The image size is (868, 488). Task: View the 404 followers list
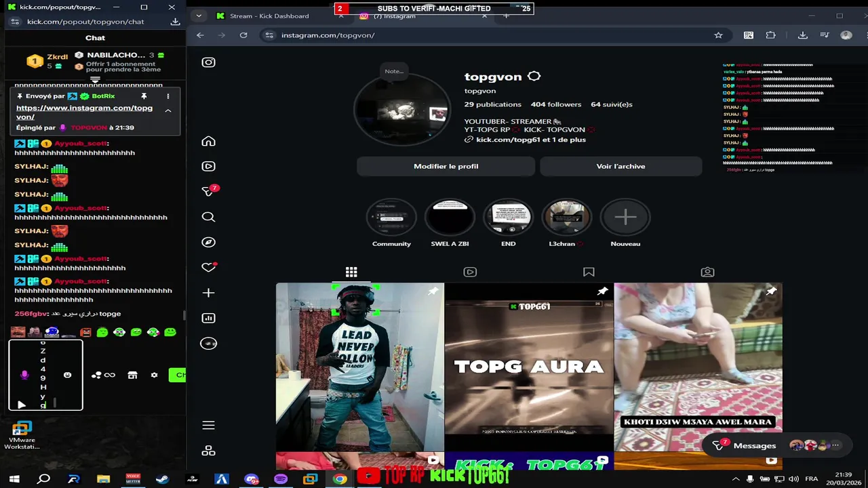[x=556, y=104]
